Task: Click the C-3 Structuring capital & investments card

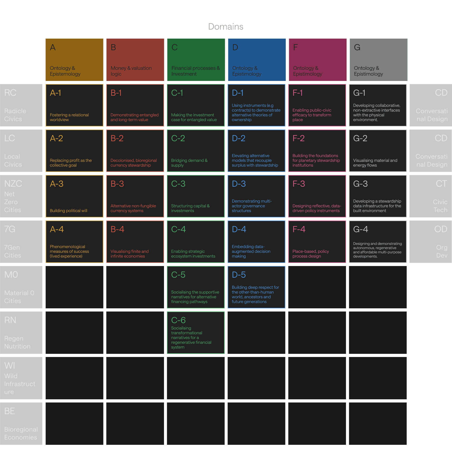Action: (x=196, y=196)
